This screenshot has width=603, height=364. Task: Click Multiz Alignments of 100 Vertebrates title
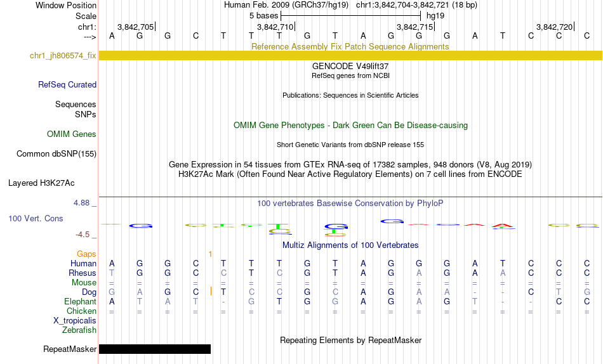click(x=350, y=245)
